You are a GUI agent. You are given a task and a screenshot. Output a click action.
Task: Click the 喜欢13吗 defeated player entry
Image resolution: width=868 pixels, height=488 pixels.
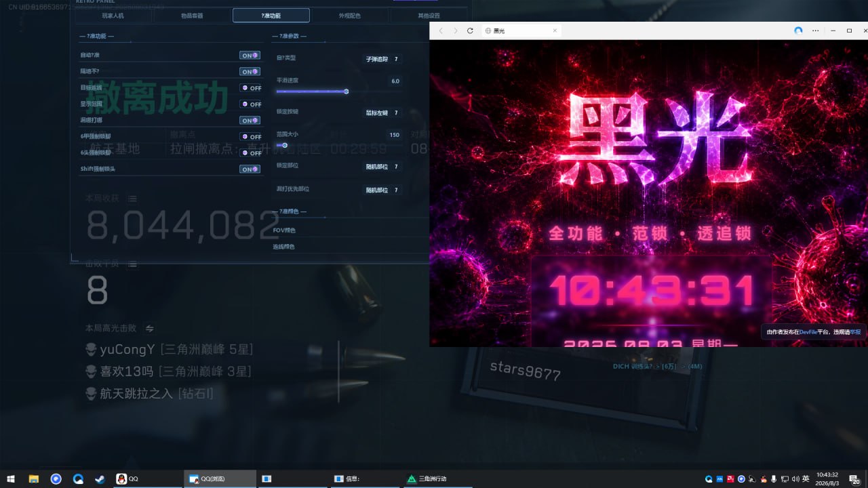click(168, 371)
